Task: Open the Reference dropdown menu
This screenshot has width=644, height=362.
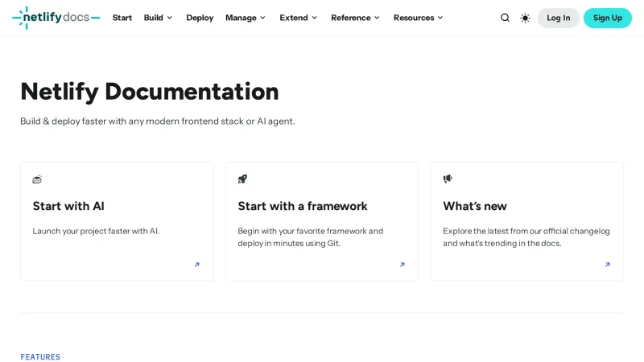Action: [355, 18]
